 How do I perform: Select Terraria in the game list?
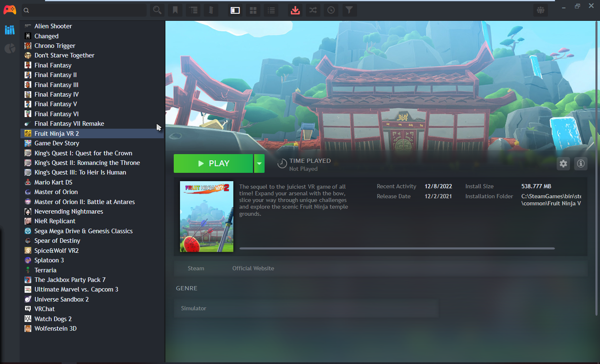(92, 270)
